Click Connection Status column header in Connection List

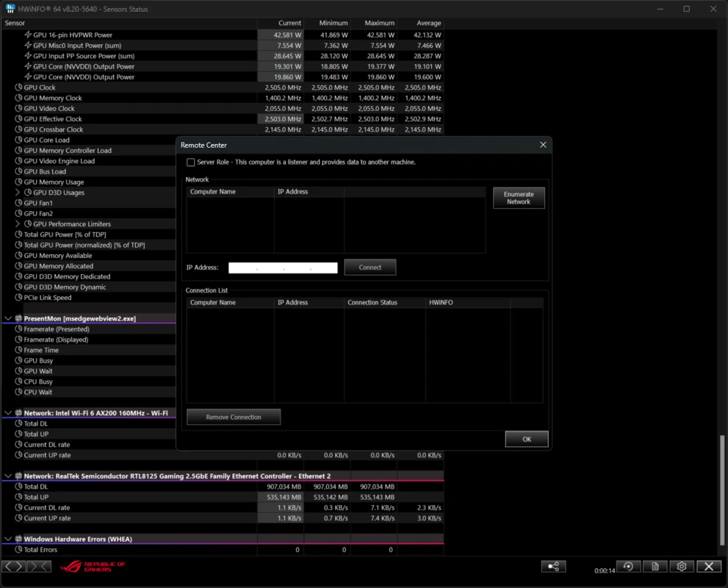tap(385, 302)
